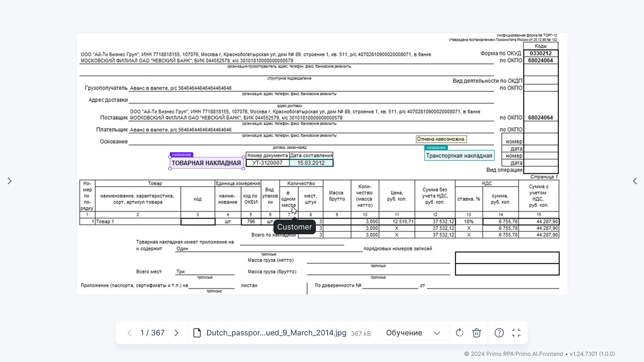Select the highlighted date field 15.03.2012
Image resolution: width=644 pixels, height=362 pixels.
click(x=311, y=163)
